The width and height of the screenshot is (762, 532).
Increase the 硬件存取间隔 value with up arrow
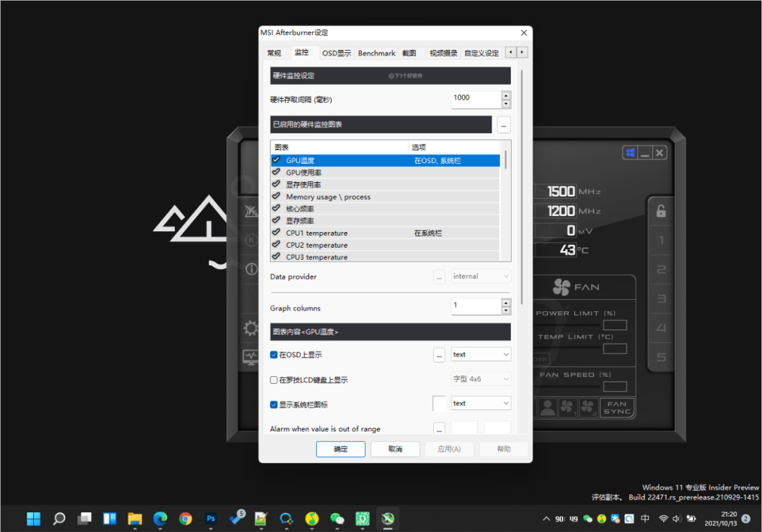click(x=506, y=96)
